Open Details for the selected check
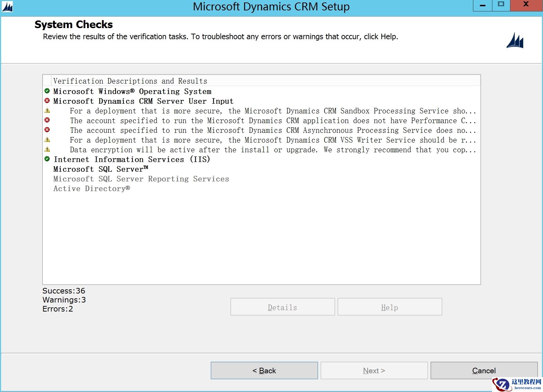The image size is (543, 392). pos(283,307)
